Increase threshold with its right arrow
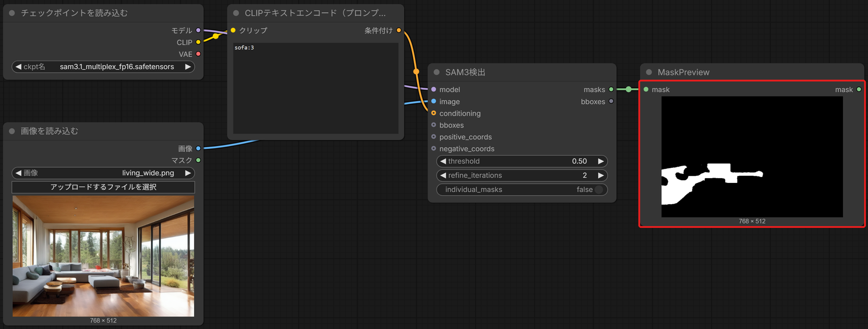868x329 pixels. click(x=601, y=161)
